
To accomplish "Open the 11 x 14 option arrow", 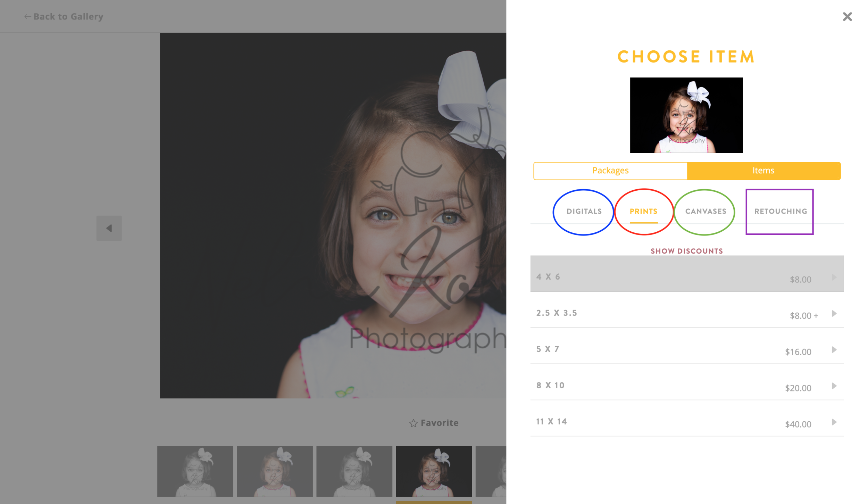I will point(834,422).
